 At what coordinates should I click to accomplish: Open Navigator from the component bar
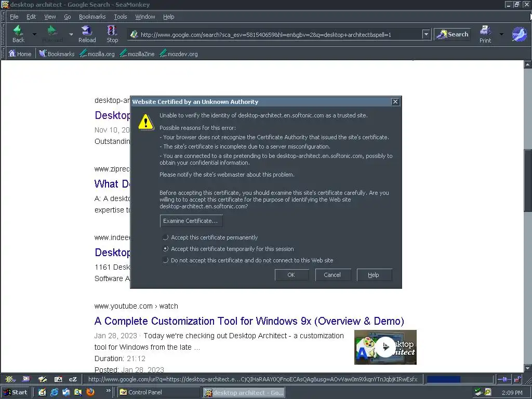point(10,379)
